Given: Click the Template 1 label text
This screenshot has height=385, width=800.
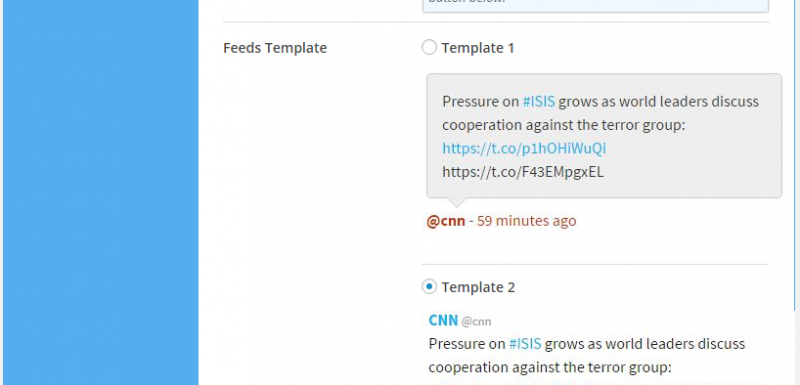Looking at the screenshot, I should pos(478,48).
